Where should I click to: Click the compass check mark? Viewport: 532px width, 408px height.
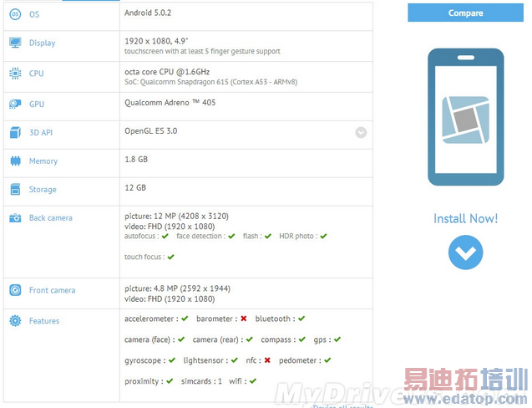coord(302,339)
